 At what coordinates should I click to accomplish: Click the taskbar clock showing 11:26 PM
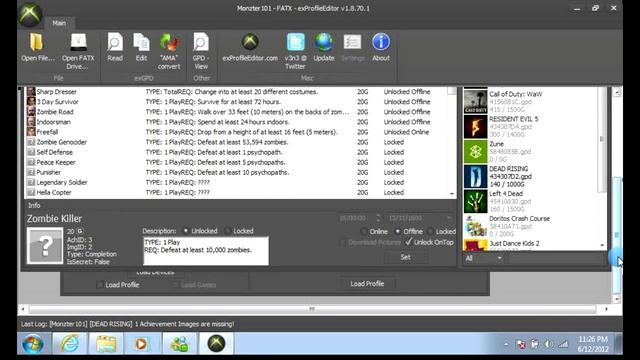(x=593, y=344)
